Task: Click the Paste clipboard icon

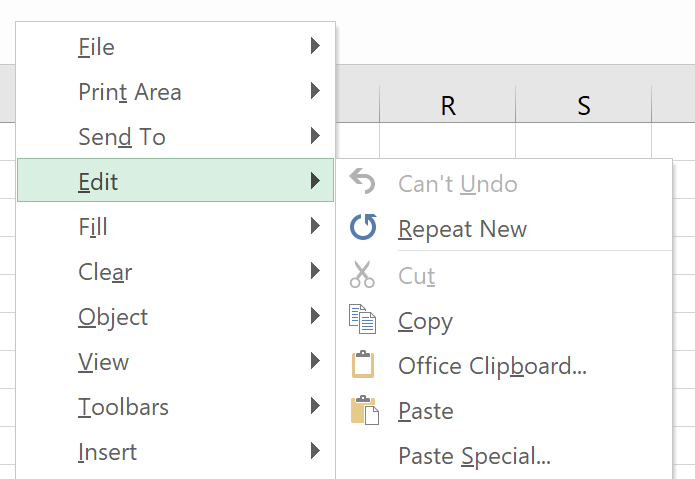Action: pyautogui.click(x=363, y=410)
